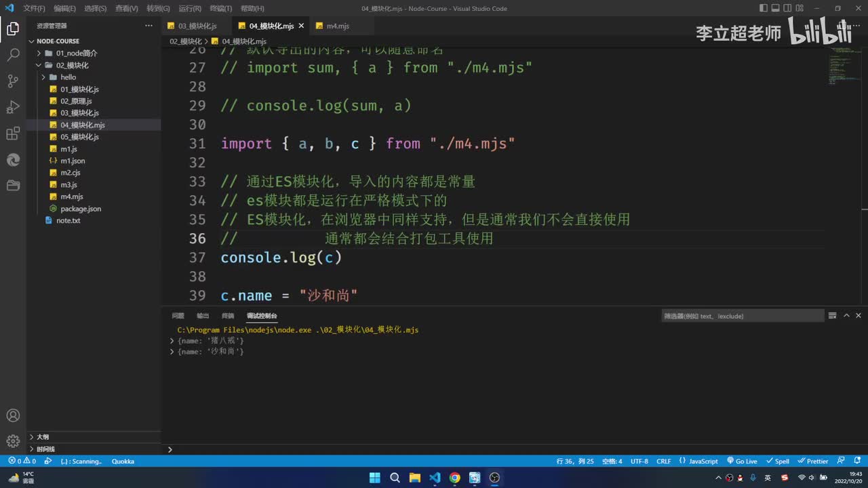Open package.json in the explorer
The image size is (868, 488).
(x=81, y=209)
